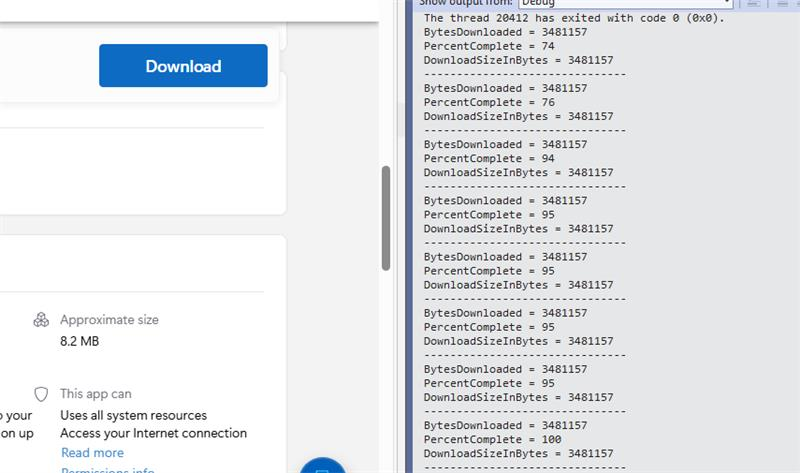This screenshot has height=473, width=800.
Task: Select 'Uses all system resources' text
Action: 134,415
